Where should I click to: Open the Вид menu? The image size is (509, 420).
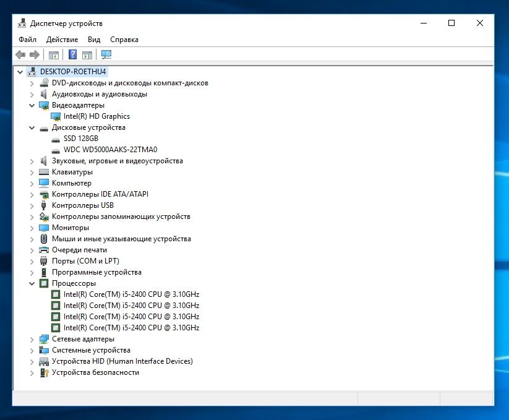(x=94, y=40)
